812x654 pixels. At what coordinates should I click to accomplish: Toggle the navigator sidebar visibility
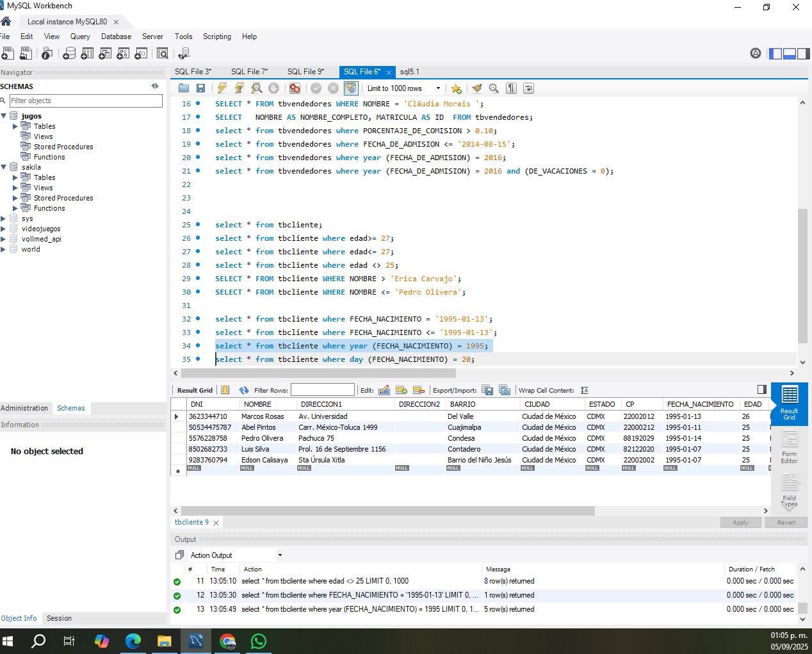tap(775, 54)
